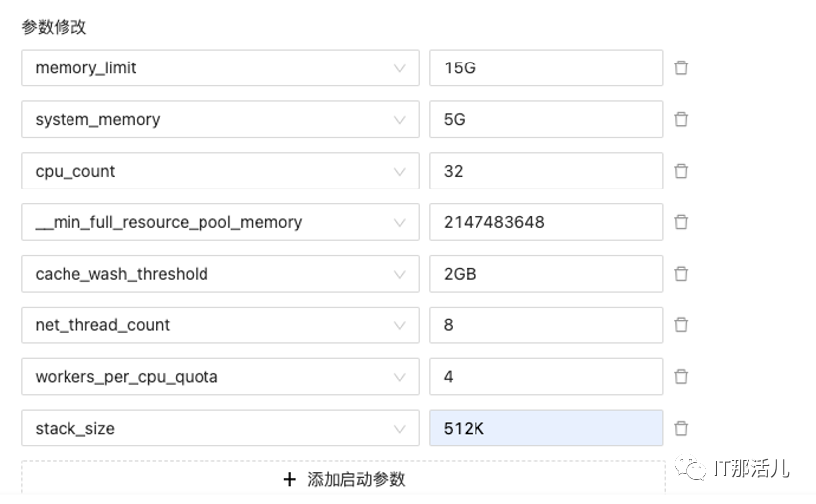Viewport: 816px width, 504px height.
Task: Click the 512K stack size value field
Action: coord(545,429)
